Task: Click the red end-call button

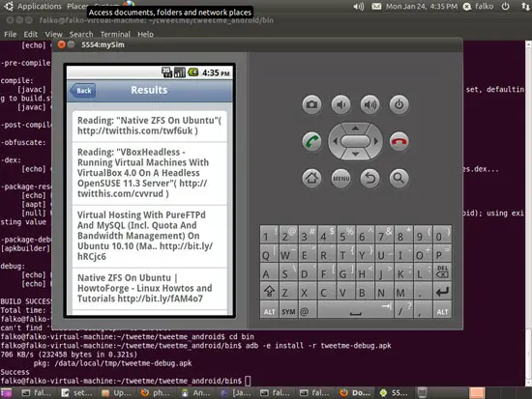Action: click(399, 141)
